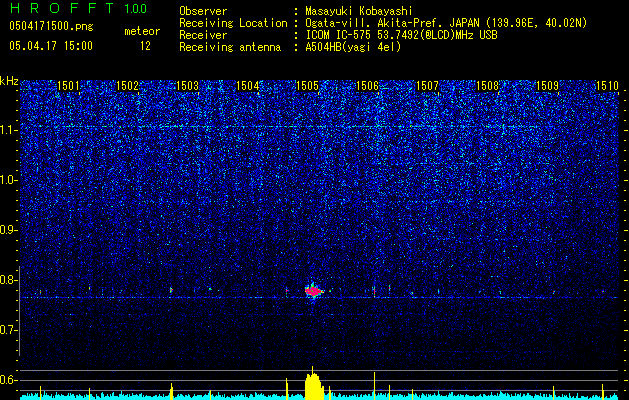Click the large red meteor echo at 1505
Viewport: 629px width, 400px height.
click(x=314, y=291)
